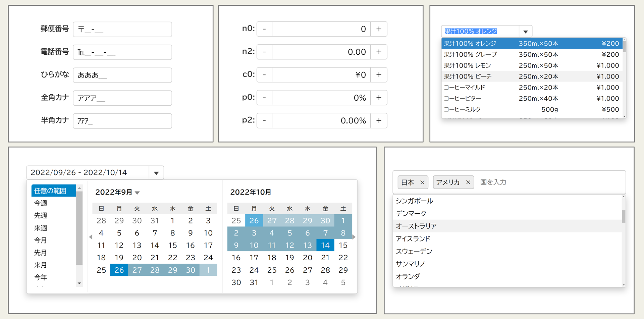Select 果汁100% グレープ from the list
Viewport: 644px width, 319px height.
[x=532, y=54]
